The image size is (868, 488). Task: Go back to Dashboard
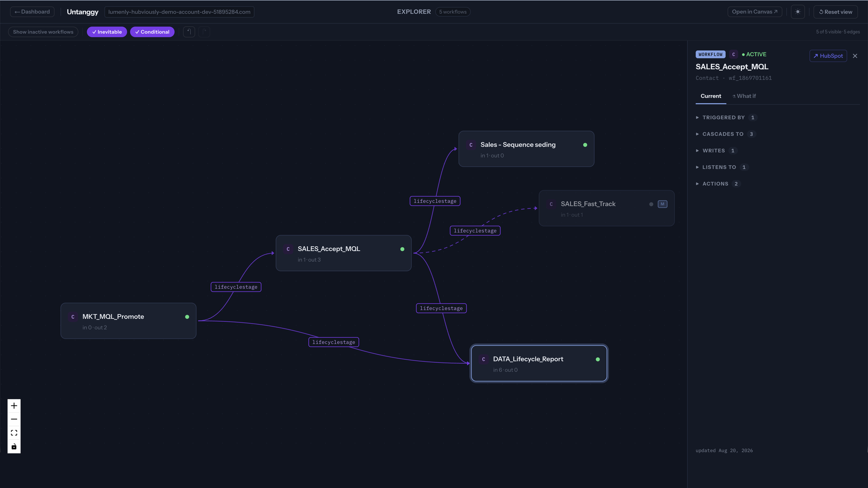pos(32,12)
